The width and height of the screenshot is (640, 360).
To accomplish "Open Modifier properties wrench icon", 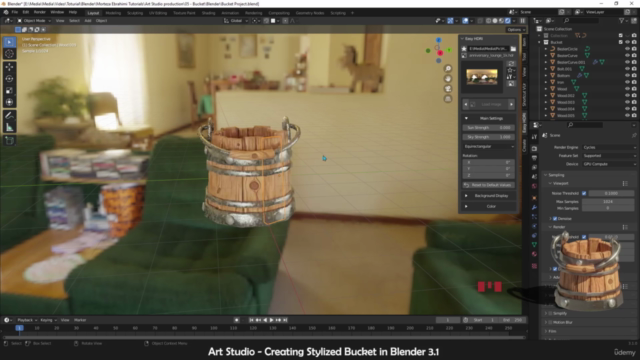I will (534, 207).
